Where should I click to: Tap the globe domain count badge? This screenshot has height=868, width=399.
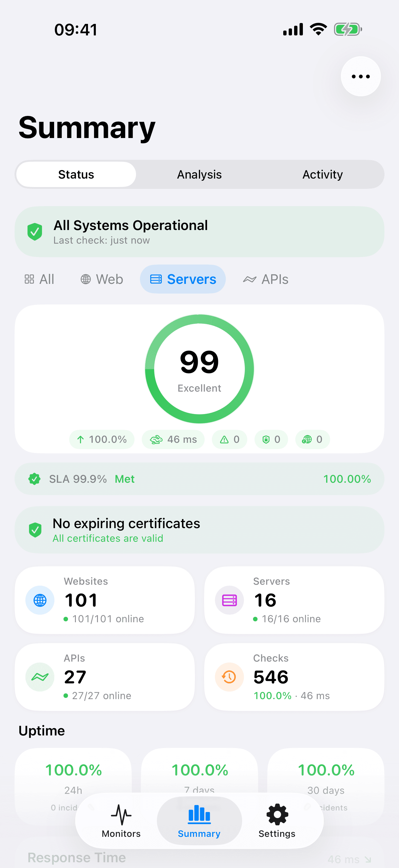click(313, 439)
